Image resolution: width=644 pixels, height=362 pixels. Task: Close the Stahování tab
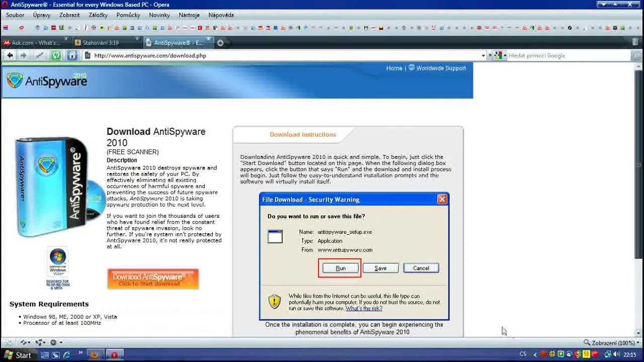pos(137,39)
